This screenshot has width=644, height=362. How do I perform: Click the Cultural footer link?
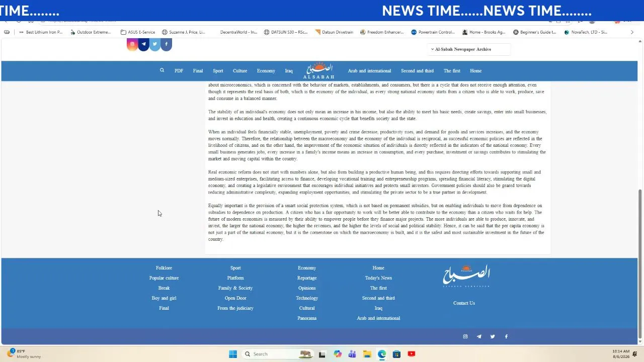pos(307,308)
